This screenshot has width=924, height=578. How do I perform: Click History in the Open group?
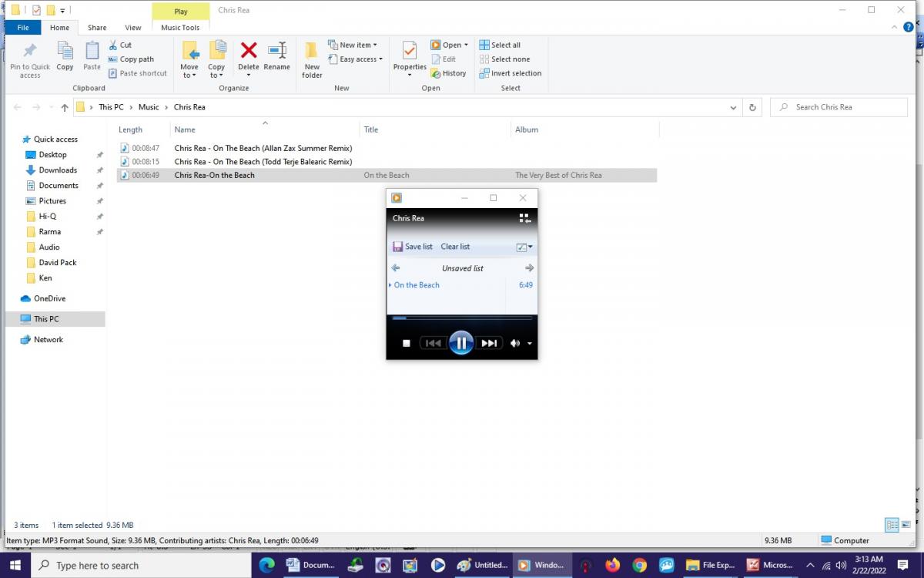(x=448, y=73)
